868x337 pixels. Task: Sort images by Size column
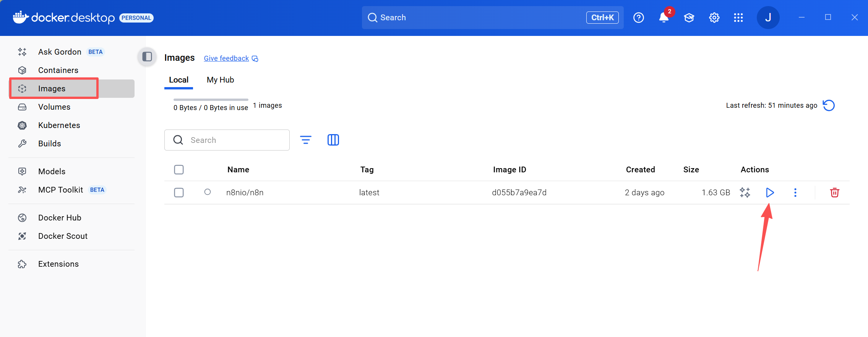tap(691, 170)
